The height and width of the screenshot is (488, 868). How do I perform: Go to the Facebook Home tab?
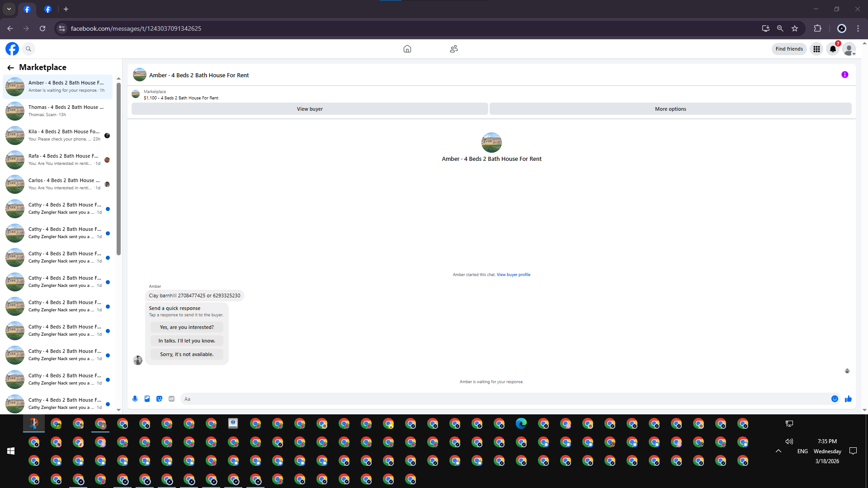[407, 49]
